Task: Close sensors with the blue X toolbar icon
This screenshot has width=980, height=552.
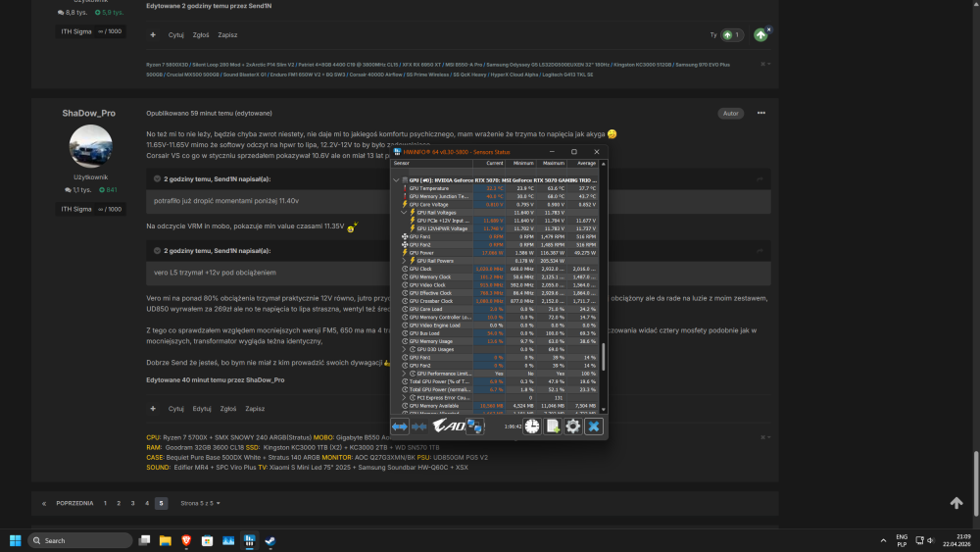Action: (x=594, y=427)
